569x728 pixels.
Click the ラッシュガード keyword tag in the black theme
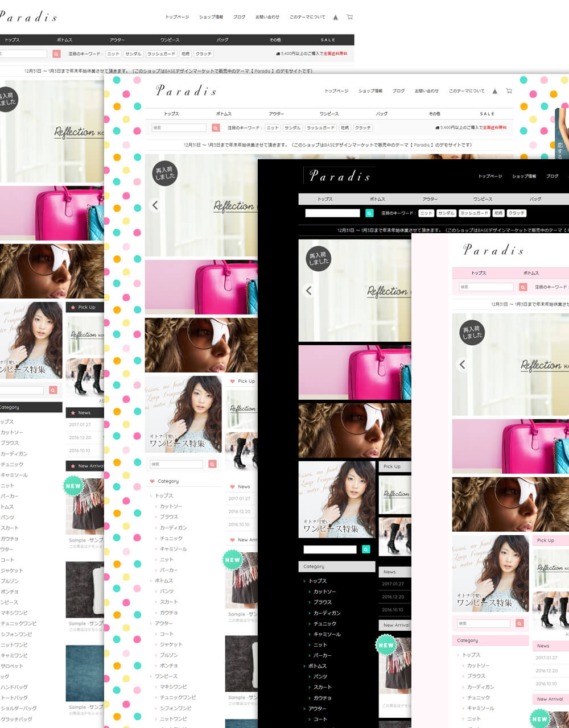(x=474, y=213)
